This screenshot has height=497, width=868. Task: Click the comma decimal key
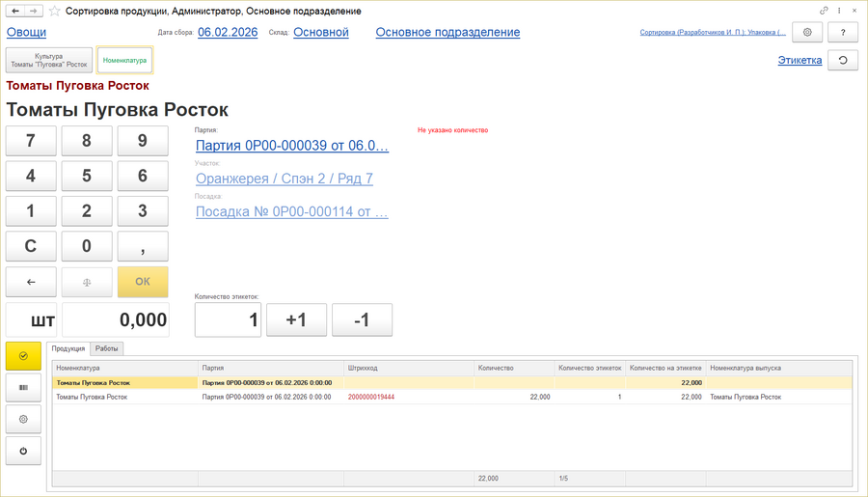[143, 246]
